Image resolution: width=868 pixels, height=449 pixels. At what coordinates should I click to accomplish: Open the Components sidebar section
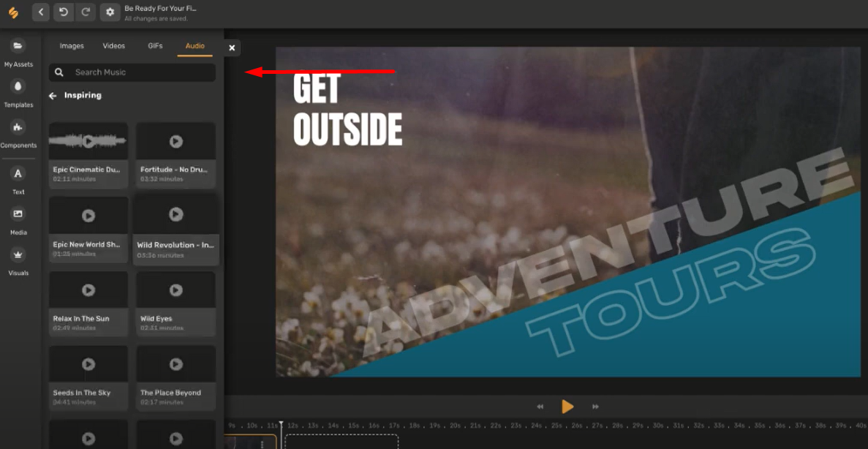click(x=18, y=134)
